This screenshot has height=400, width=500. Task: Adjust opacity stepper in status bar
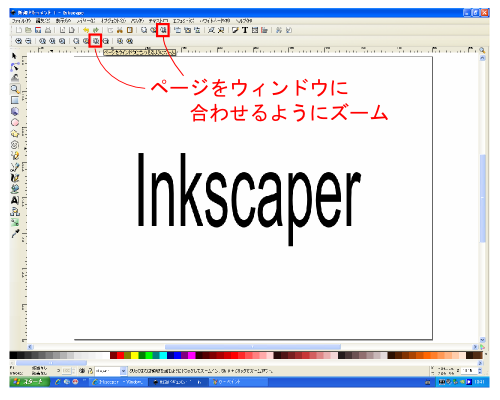[73, 371]
